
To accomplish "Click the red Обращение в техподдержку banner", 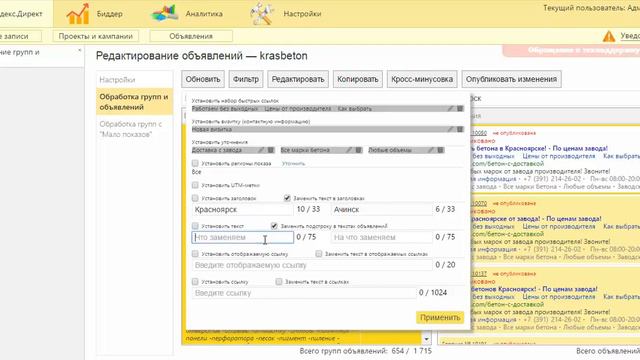I will coord(571,50).
